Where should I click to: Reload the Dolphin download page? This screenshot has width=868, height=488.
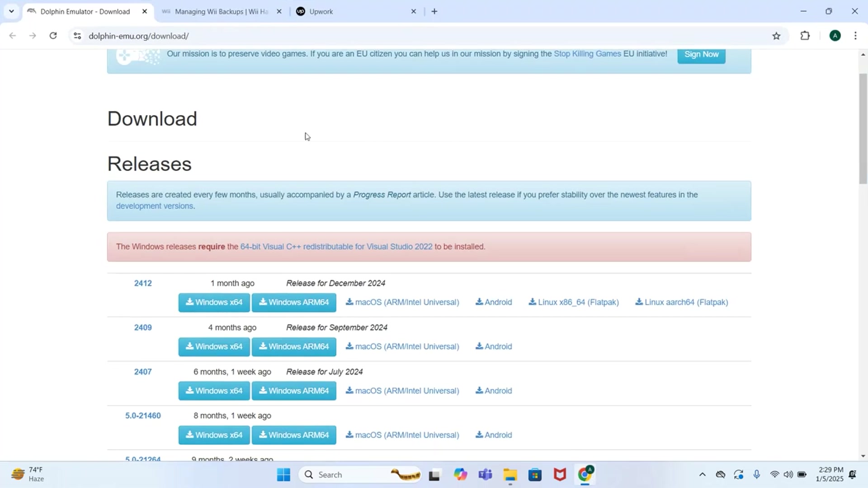[x=53, y=36]
